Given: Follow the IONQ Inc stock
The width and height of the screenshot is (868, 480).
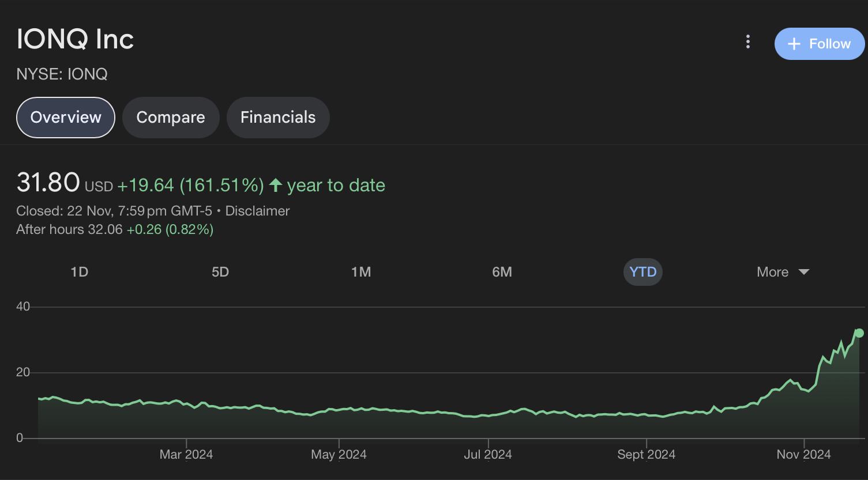Looking at the screenshot, I should pyautogui.click(x=820, y=44).
